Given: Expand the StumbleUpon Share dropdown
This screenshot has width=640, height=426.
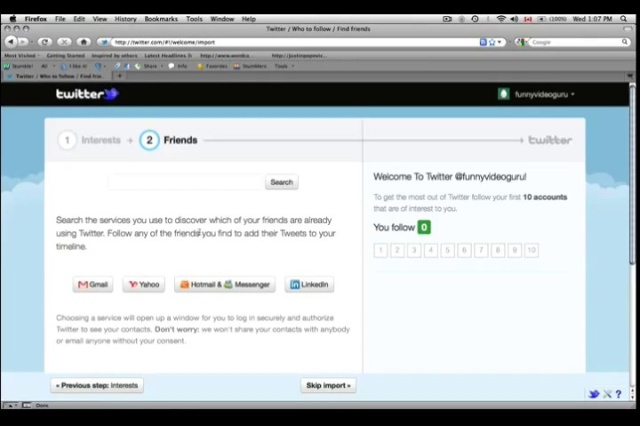Looking at the screenshot, I should [150, 66].
